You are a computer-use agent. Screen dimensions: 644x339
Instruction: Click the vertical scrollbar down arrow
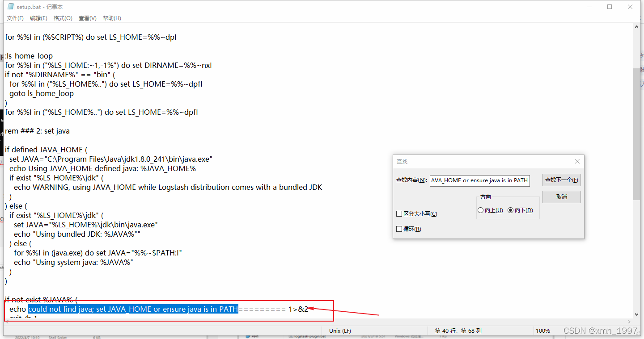[636, 314]
